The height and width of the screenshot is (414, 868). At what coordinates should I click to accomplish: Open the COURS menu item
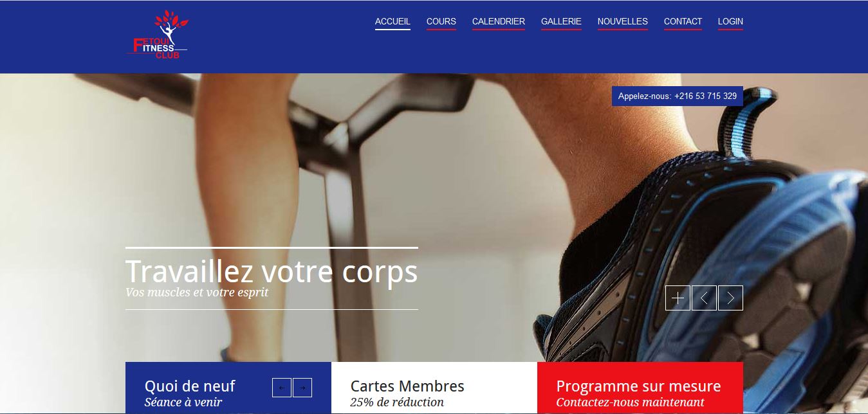pos(441,22)
